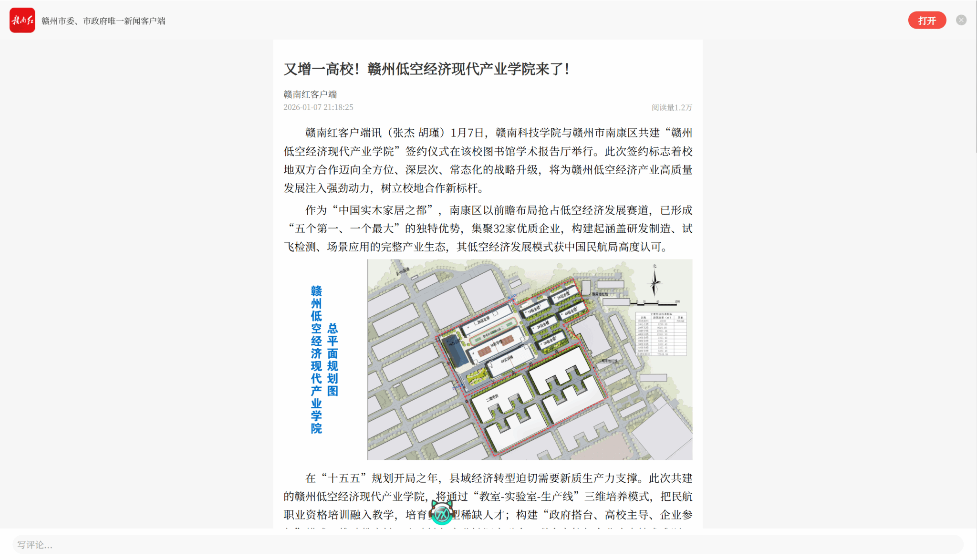Screen dimensions: 977x560
Task: Click the paragraph starting 作为“中国实木家居之都”
Action: 488,228
